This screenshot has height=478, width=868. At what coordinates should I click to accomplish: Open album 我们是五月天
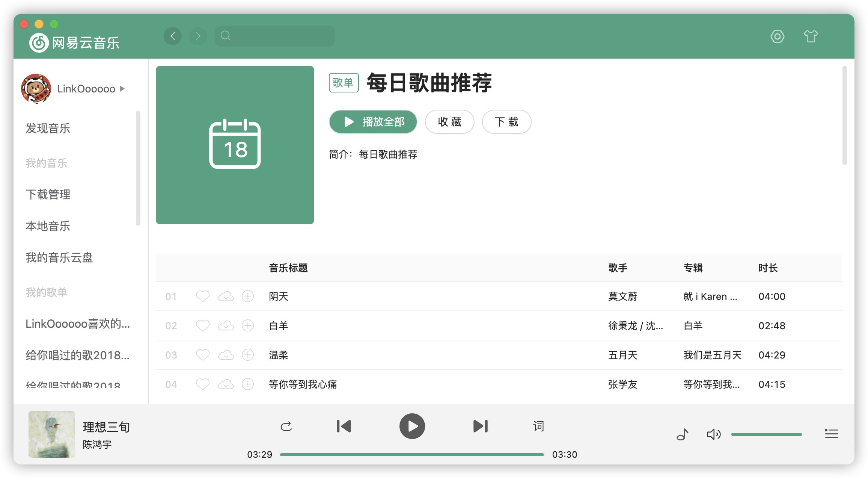click(713, 355)
